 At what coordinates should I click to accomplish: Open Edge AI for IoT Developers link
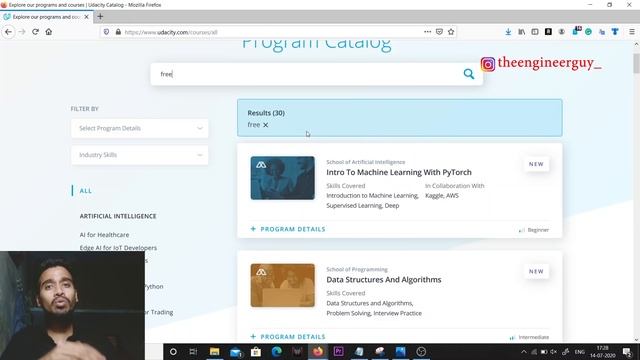tap(118, 248)
